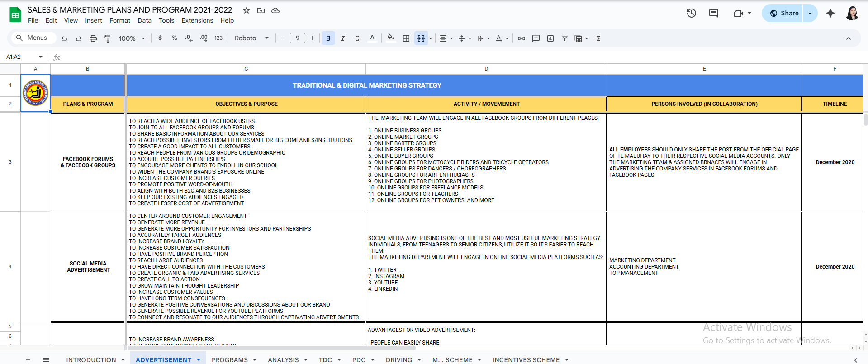Toggle italic formatting
The height and width of the screenshot is (364, 868).
342,38
